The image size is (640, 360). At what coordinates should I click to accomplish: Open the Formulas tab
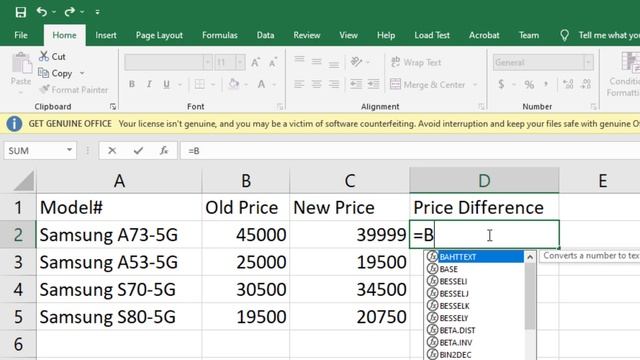click(220, 35)
